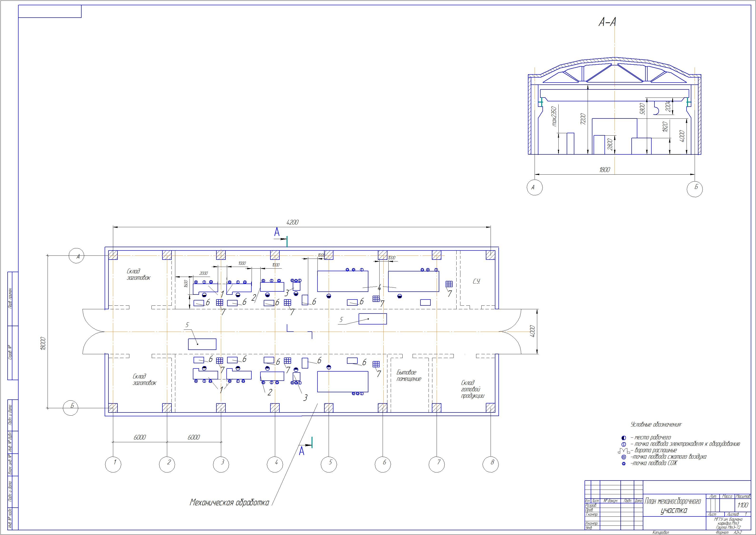Screen dimensions: 756x535
Task: Select the 'С.У.' room label
Action: tap(476, 281)
